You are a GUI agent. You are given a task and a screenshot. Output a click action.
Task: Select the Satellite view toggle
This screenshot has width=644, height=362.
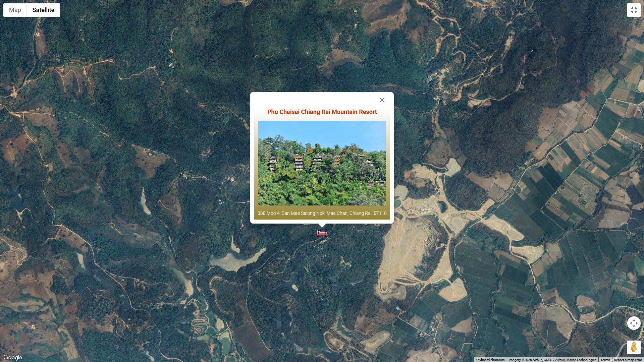pyautogui.click(x=43, y=10)
